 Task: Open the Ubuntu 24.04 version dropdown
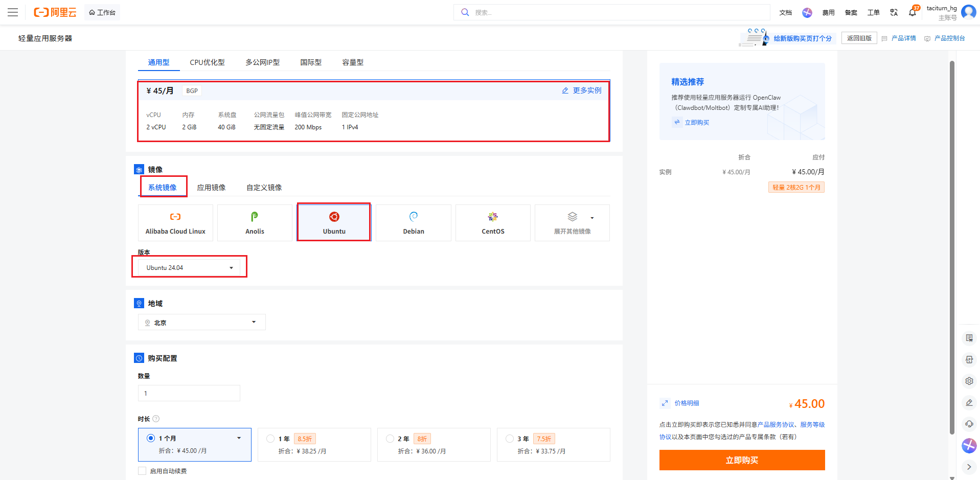click(x=189, y=267)
